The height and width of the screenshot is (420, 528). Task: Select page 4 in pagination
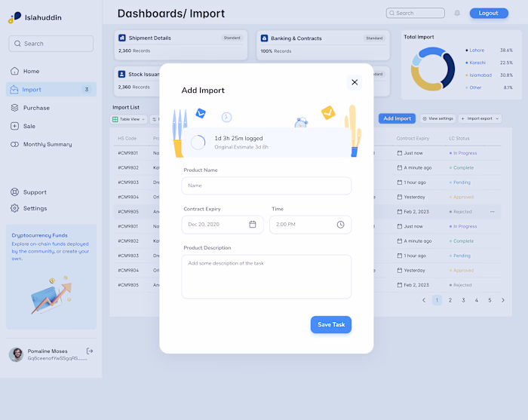click(477, 300)
